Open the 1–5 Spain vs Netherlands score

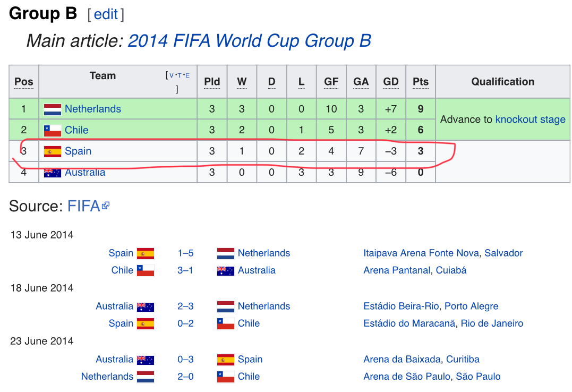coord(185,253)
